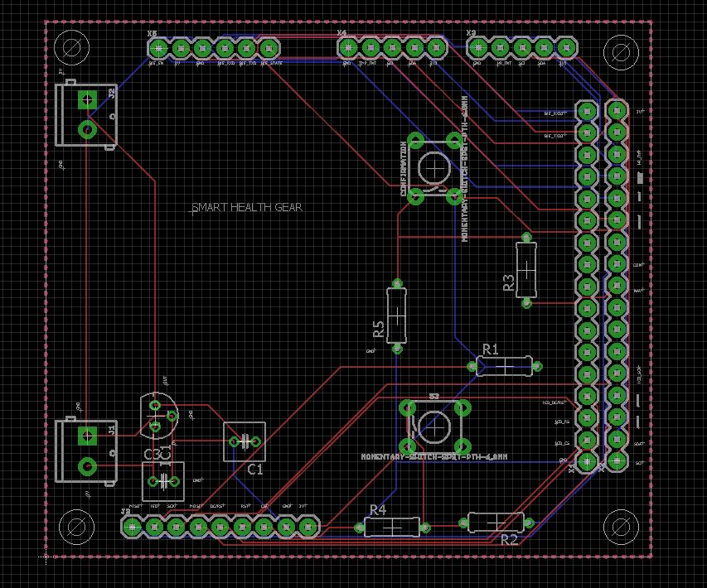Select capacitor C1 component

coord(245,441)
